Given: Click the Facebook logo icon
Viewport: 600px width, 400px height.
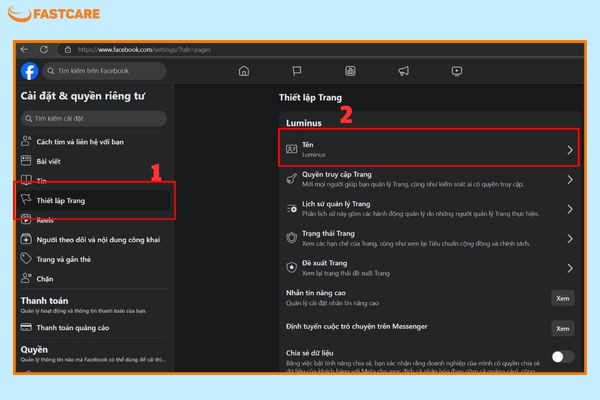Looking at the screenshot, I should 29,71.
